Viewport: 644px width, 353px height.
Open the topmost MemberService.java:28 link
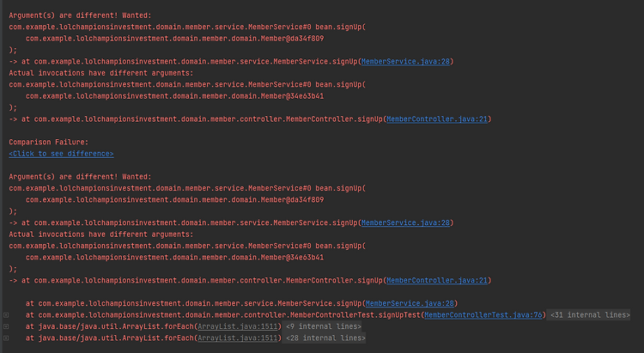[406, 61]
